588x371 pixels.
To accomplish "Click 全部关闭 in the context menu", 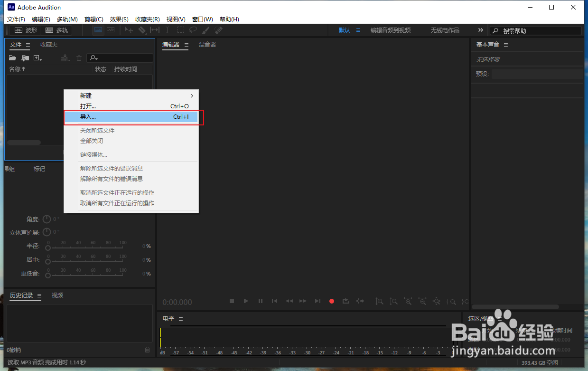I will 92,141.
